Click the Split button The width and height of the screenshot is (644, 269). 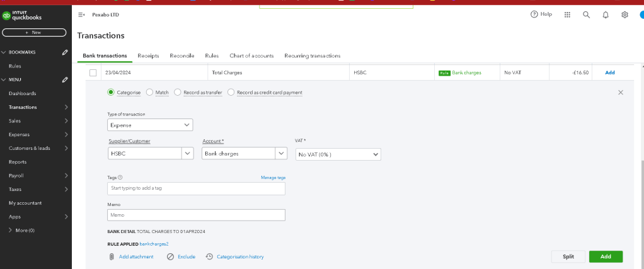coord(568,256)
